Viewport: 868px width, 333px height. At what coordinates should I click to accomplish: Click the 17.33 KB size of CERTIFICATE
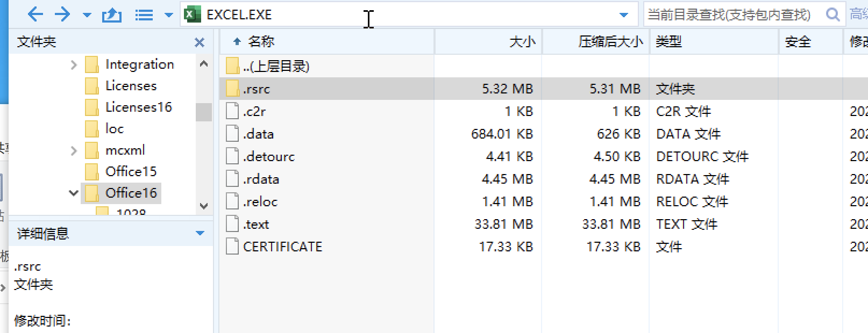click(x=506, y=247)
